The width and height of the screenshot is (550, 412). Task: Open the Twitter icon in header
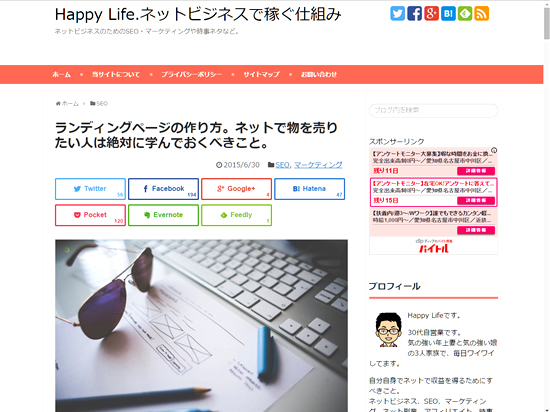tap(397, 14)
